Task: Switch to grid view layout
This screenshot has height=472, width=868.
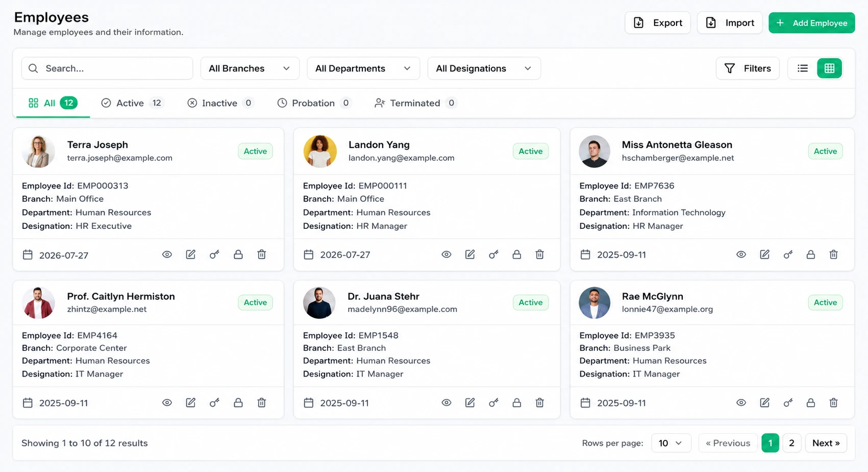Action: tap(830, 68)
